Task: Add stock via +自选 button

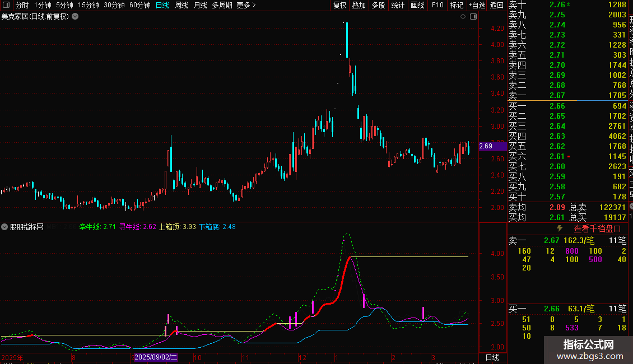Action: pos(477,5)
